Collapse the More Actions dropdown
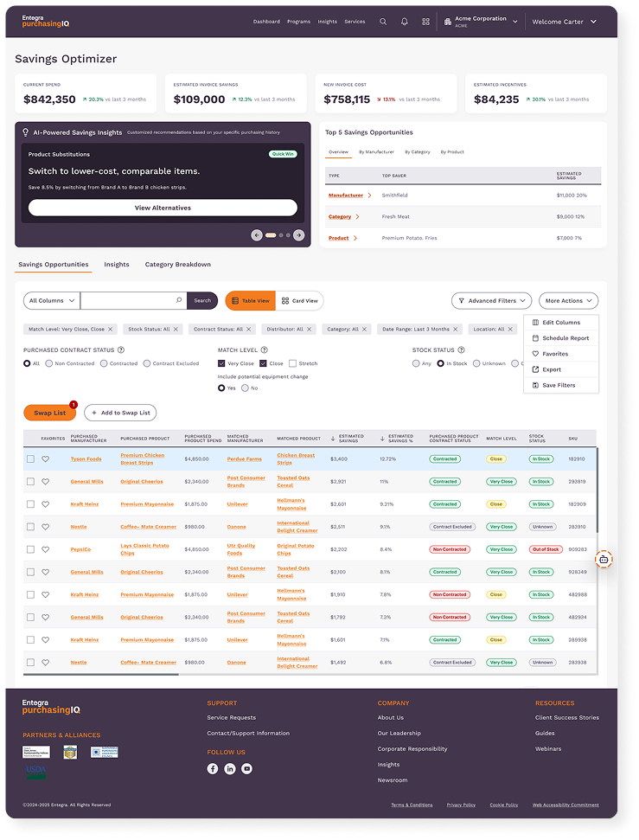 pyautogui.click(x=568, y=301)
